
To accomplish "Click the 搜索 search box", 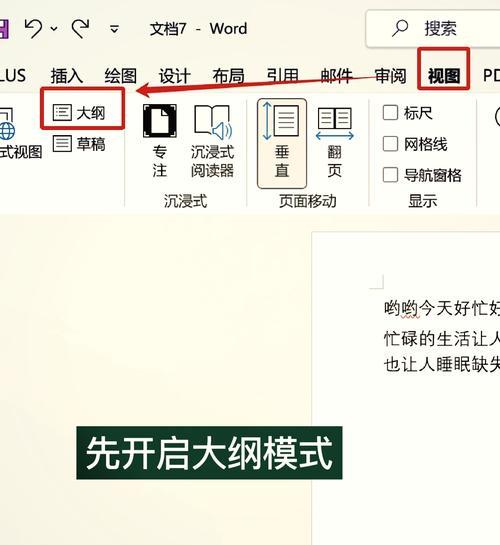I will click(433, 29).
